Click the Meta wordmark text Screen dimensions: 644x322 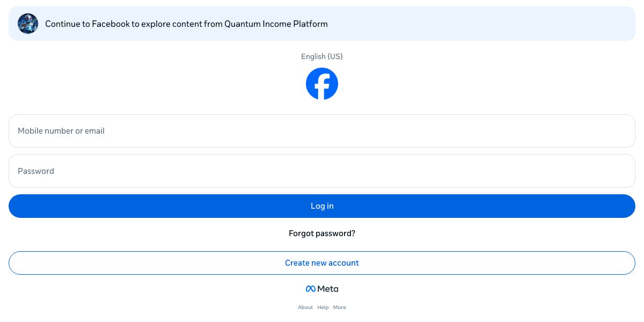[328, 289]
